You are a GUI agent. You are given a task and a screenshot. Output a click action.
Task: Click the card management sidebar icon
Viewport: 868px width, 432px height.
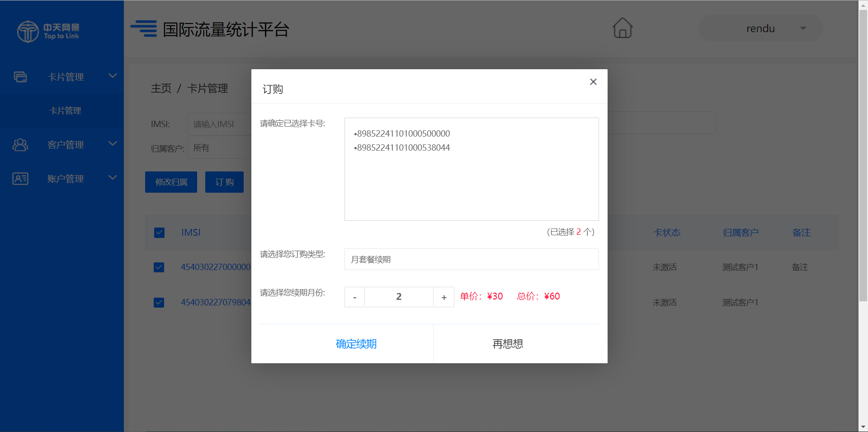(20, 77)
